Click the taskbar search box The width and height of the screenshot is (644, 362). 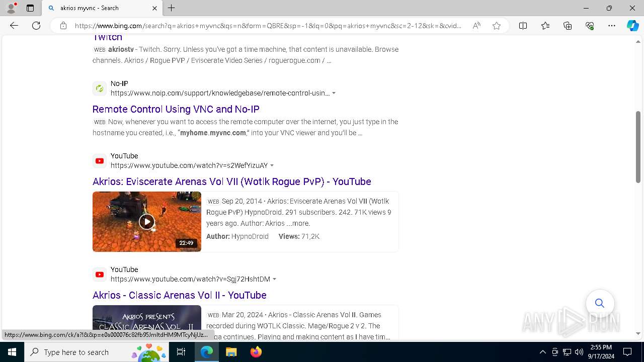97,352
